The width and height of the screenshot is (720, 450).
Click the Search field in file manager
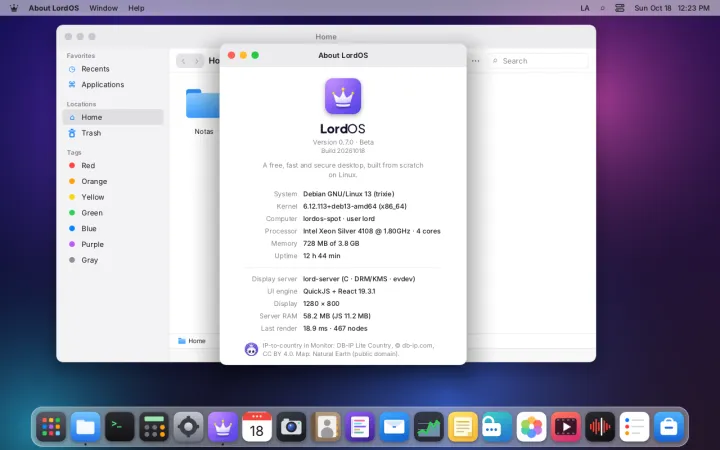(538, 61)
